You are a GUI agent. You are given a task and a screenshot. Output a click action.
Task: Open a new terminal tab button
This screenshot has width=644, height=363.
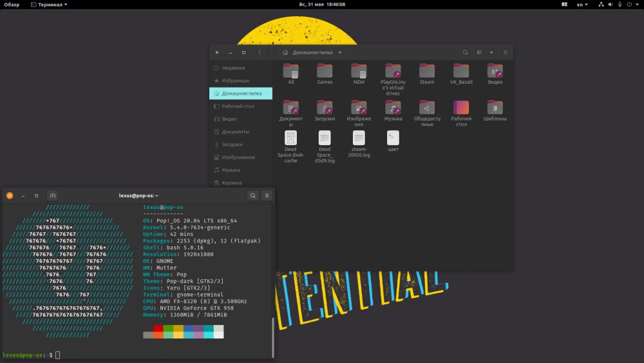click(53, 195)
